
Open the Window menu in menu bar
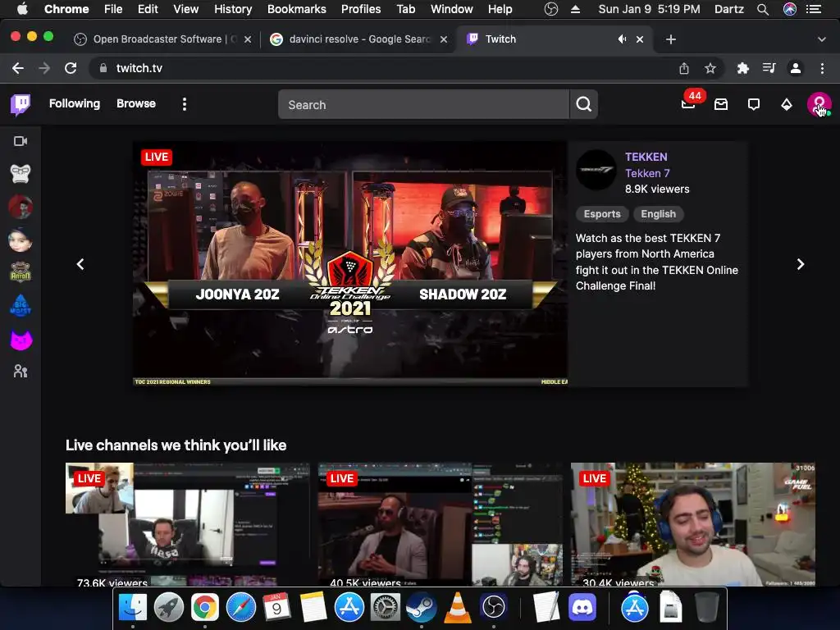click(452, 9)
